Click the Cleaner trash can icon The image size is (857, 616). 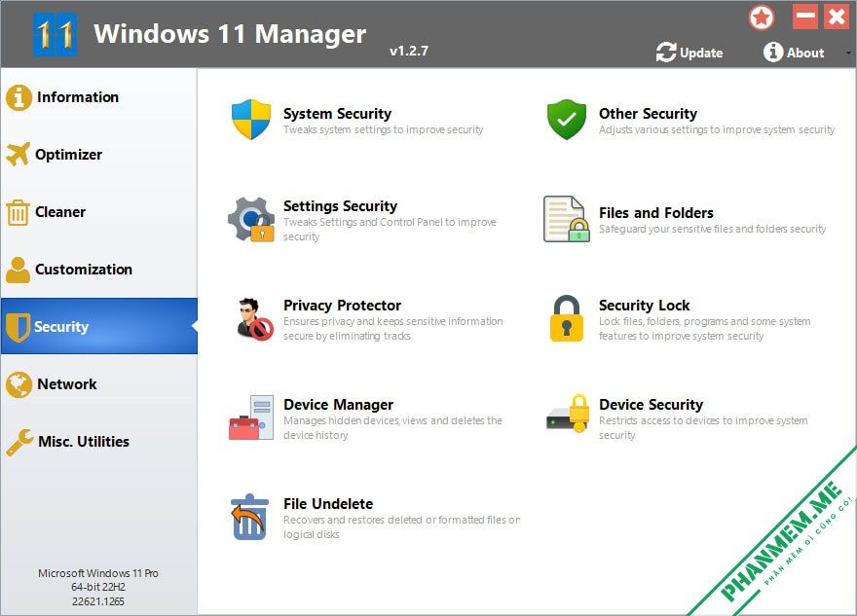point(19,212)
